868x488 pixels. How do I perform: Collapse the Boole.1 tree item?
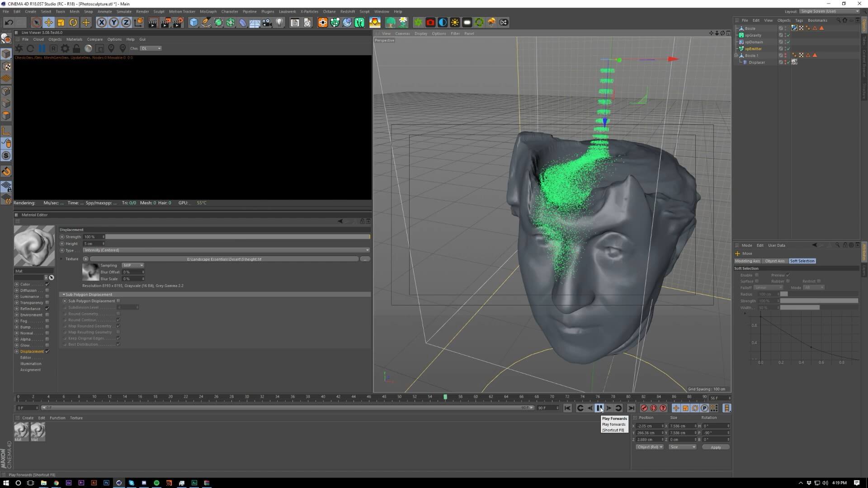pyautogui.click(x=736, y=56)
